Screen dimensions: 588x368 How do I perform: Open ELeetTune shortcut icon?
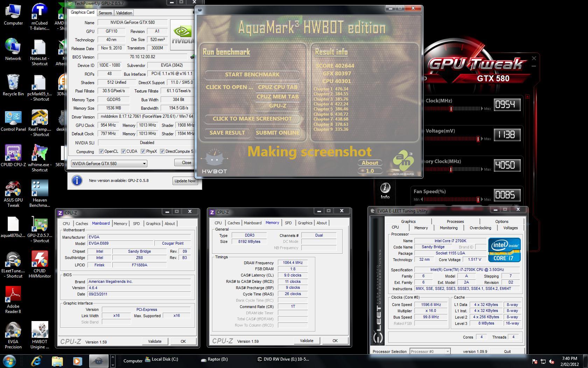13,265
